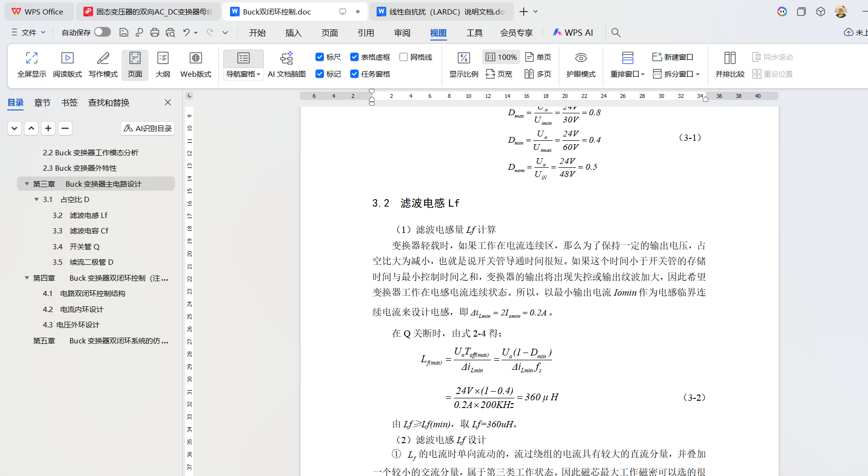Enable the Gridlines checkbox
The image size is (868, 476).
[404, 57]
